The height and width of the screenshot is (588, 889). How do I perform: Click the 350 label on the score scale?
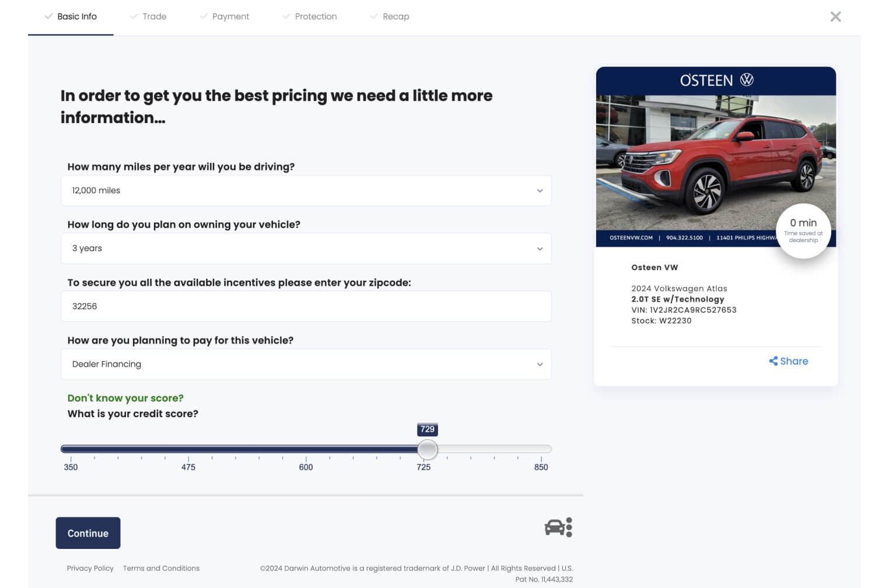71,467
